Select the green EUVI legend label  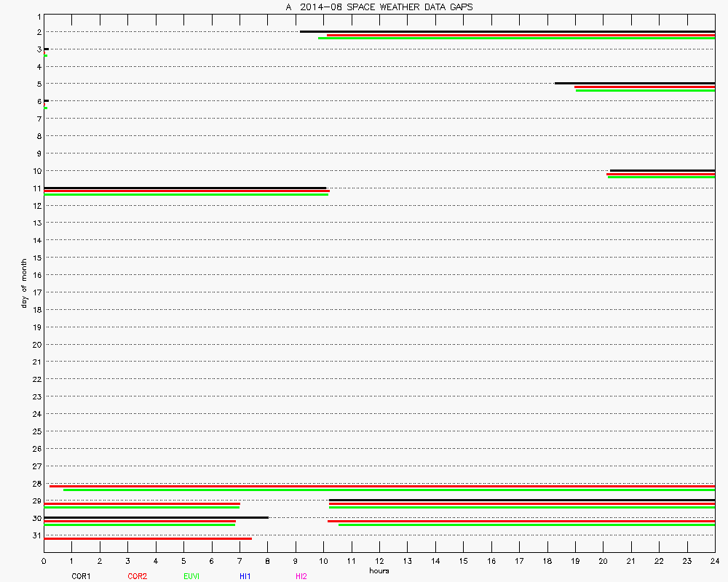click(x=192, y=576)
